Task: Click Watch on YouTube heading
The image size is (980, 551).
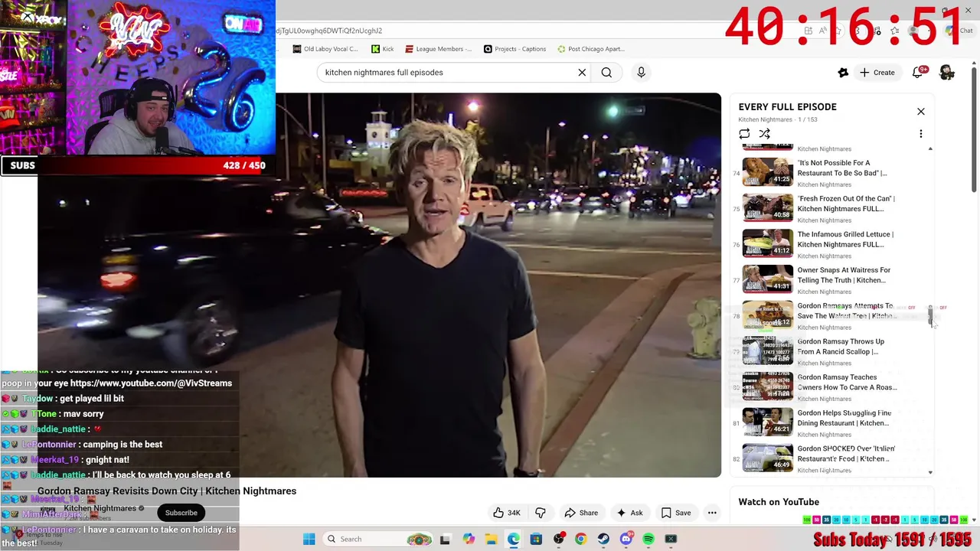Action: (x=779, y=502)
